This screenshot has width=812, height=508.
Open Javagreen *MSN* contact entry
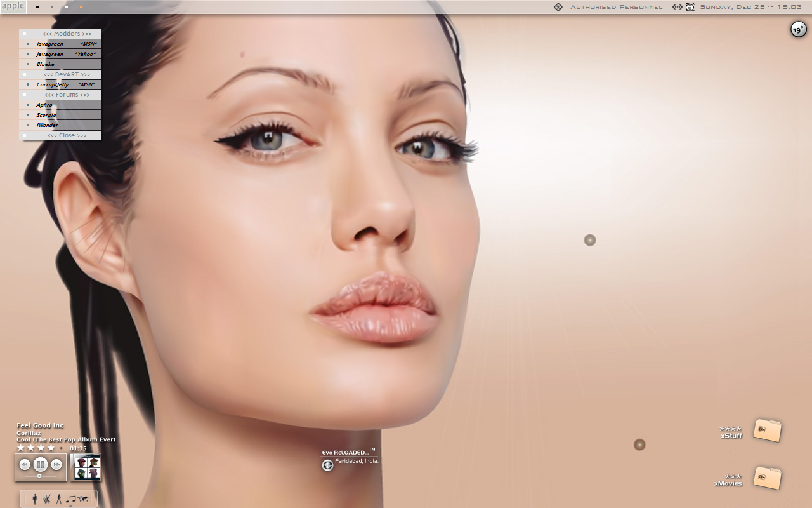tap(60, 44)
